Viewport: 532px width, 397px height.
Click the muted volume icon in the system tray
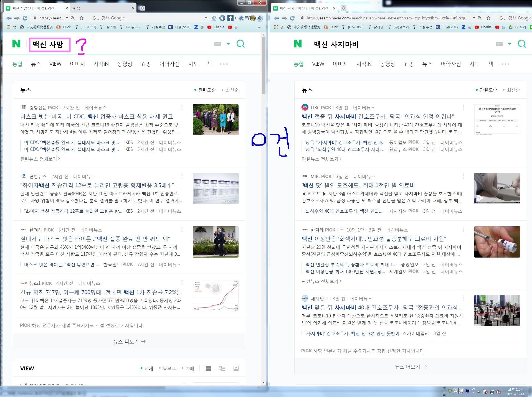pos(499,392)
